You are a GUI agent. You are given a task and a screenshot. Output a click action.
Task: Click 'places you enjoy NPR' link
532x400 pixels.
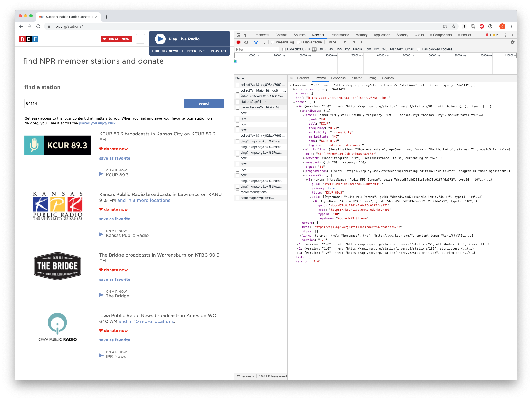(x=97, y=123)
